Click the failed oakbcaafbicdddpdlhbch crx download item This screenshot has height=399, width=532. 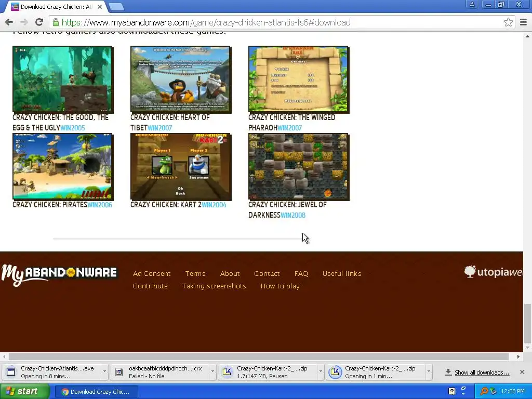pyautogui.click(x=159, y=372)
